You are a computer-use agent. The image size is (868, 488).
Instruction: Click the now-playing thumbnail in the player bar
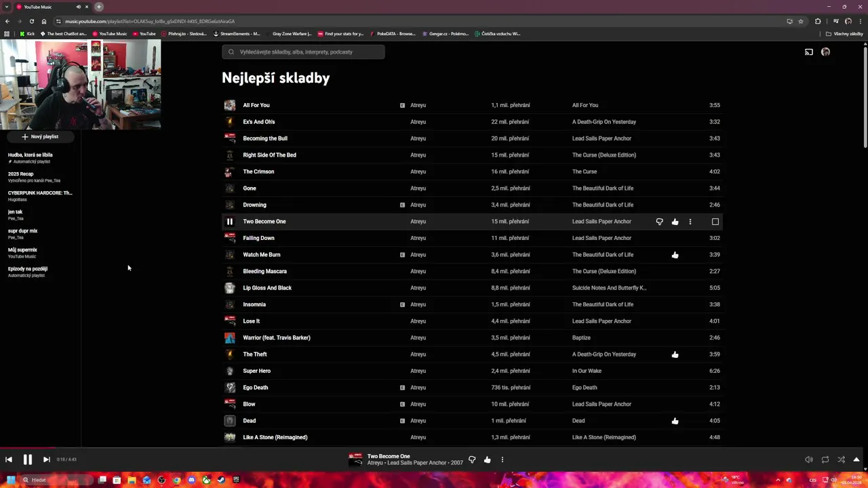click(355, 460)
